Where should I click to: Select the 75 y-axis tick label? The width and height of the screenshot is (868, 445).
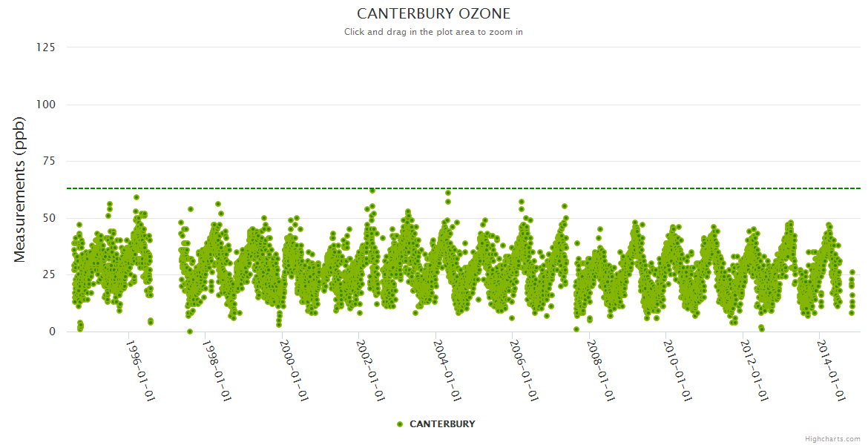tap(48, 161)
